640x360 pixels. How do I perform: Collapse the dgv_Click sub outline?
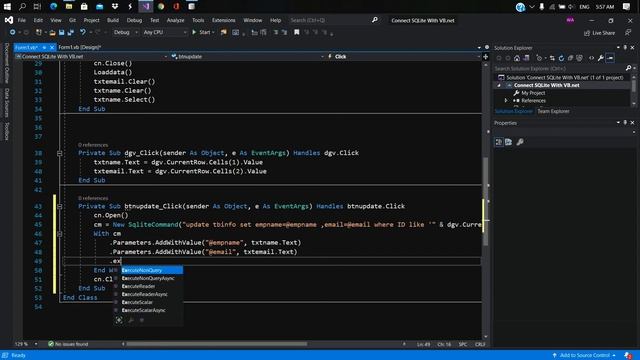click(60, 153)
